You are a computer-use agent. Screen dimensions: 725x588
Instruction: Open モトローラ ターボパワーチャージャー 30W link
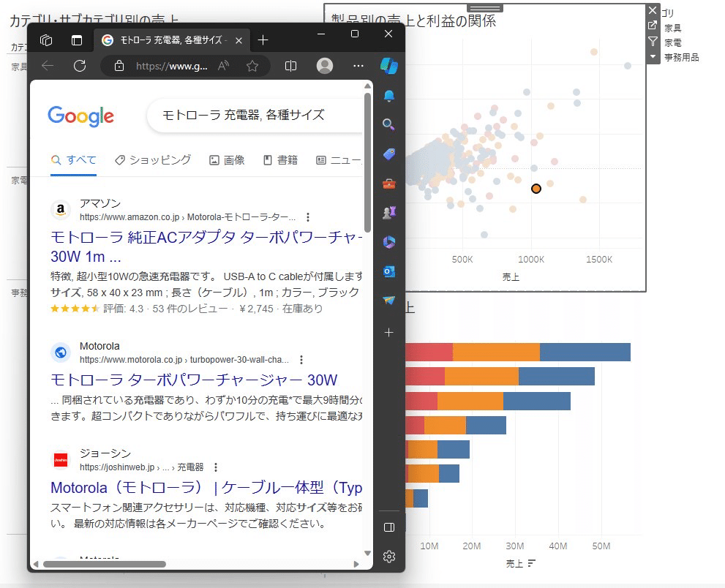tap(194, 380)
